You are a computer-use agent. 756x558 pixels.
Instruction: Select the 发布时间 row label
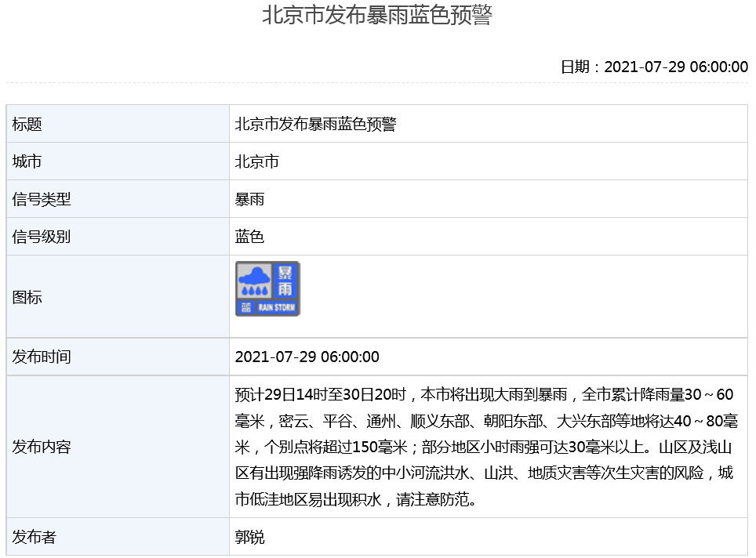42,357
